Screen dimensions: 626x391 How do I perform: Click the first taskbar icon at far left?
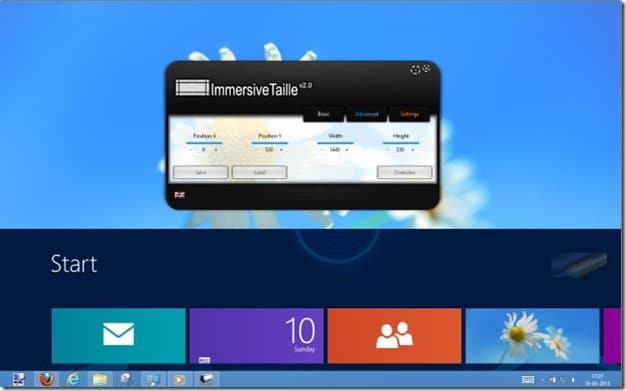18,379
